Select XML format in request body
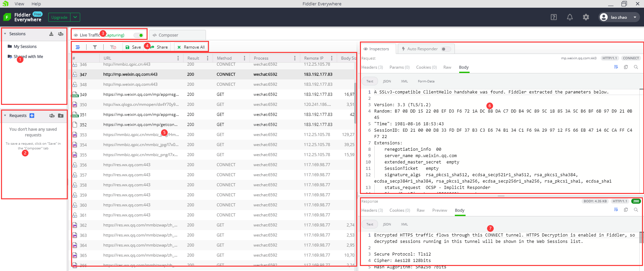The width and height of the screenshot is (644, 271). 405,81
